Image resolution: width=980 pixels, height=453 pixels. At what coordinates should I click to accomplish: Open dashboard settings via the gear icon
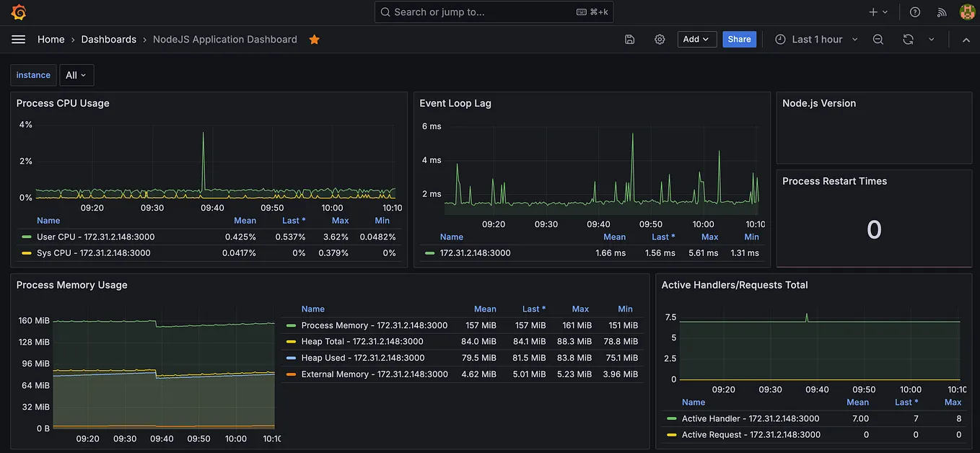659,39
